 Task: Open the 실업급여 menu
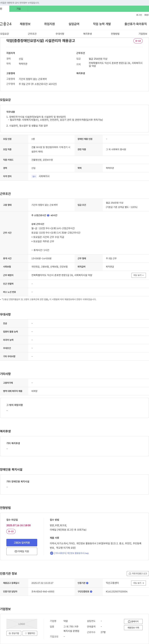[x=74, y=24]
